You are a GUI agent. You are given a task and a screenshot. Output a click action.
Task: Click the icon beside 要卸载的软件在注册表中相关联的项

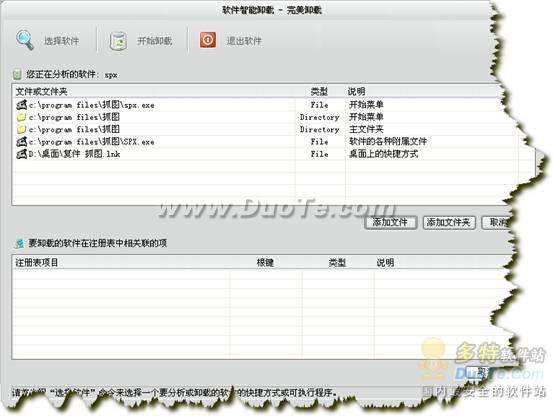tap(20, 243)
